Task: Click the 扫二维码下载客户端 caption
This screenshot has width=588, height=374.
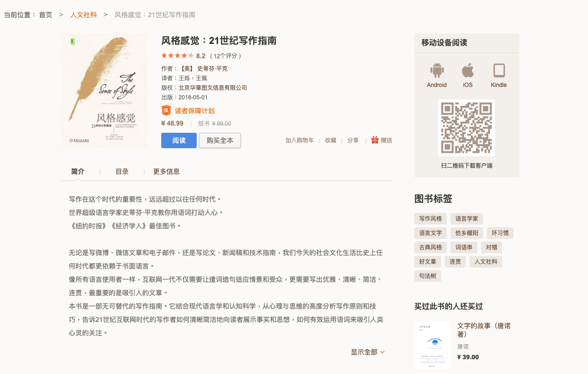Action: (x=466, y=166)
